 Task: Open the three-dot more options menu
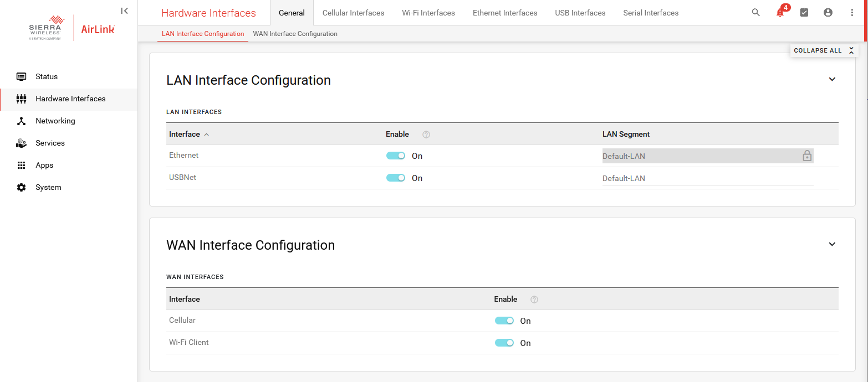(852, 12)
